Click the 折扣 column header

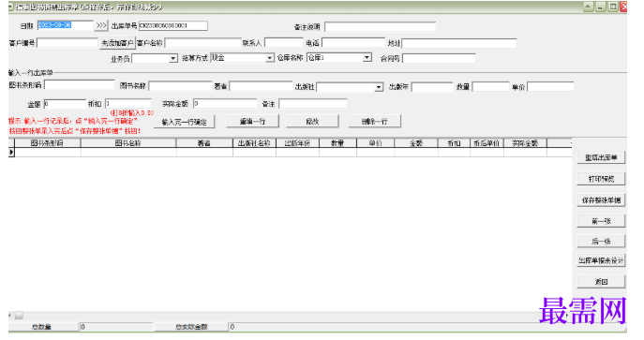[x=454, y=143]
